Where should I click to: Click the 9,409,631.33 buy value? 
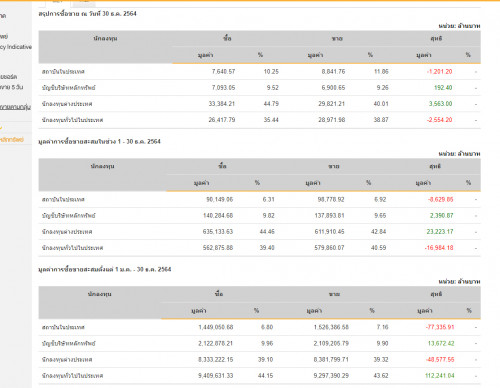click(215, 376)
